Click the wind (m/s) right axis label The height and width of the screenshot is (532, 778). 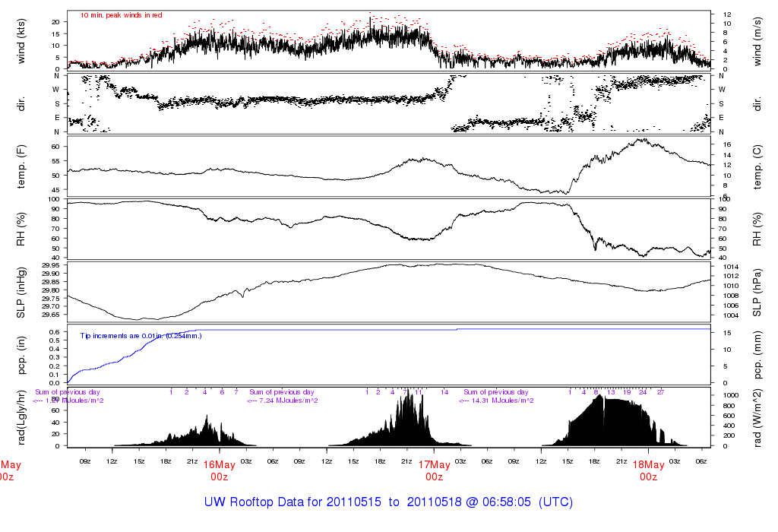(757, 41)
